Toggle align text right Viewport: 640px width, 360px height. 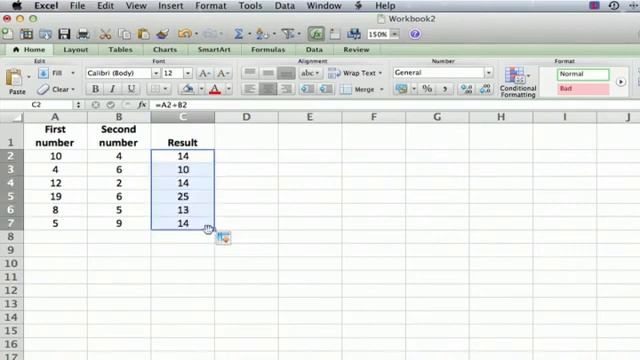coord(286,89)
